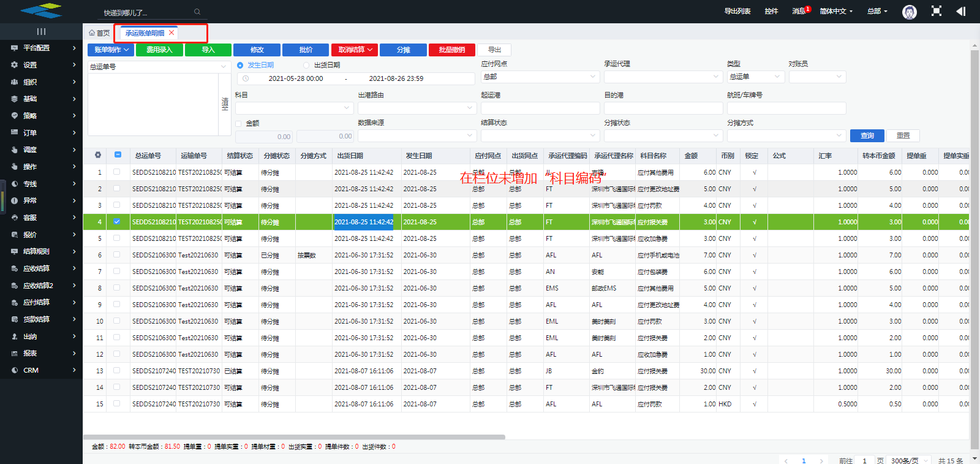Open the 承运代理 dropdown
The image size is (980, 464).
[x=663, y=77]
